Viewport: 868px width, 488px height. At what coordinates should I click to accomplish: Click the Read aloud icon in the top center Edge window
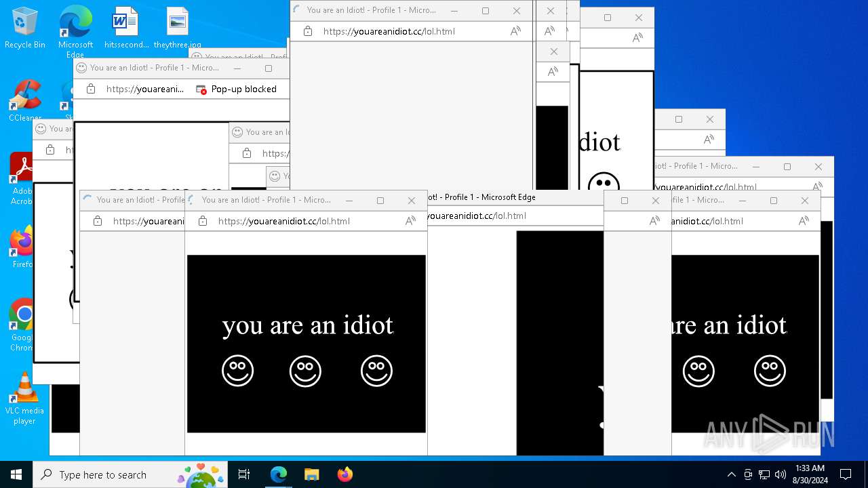[x=515, y=31]
